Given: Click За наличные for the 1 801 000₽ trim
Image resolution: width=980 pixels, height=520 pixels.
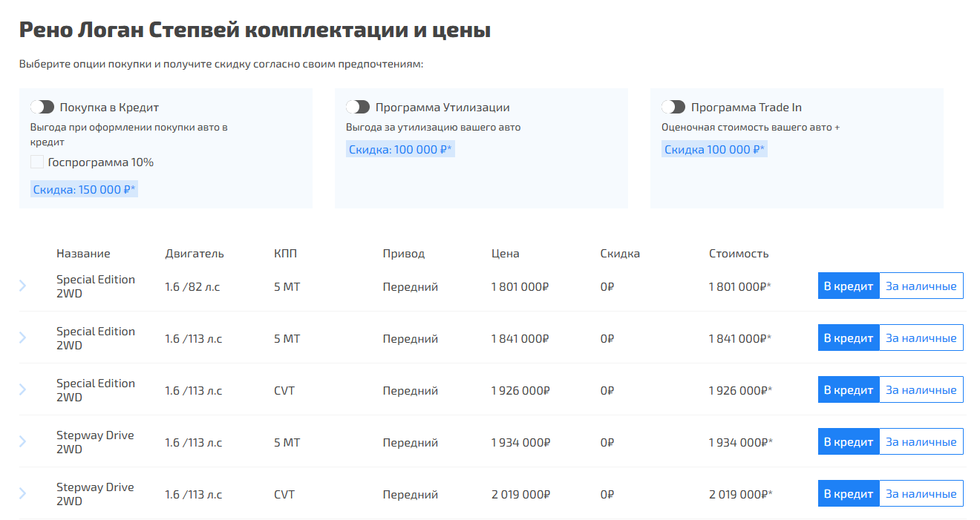Looking at the screenshot, I should (x=921, y=286).
